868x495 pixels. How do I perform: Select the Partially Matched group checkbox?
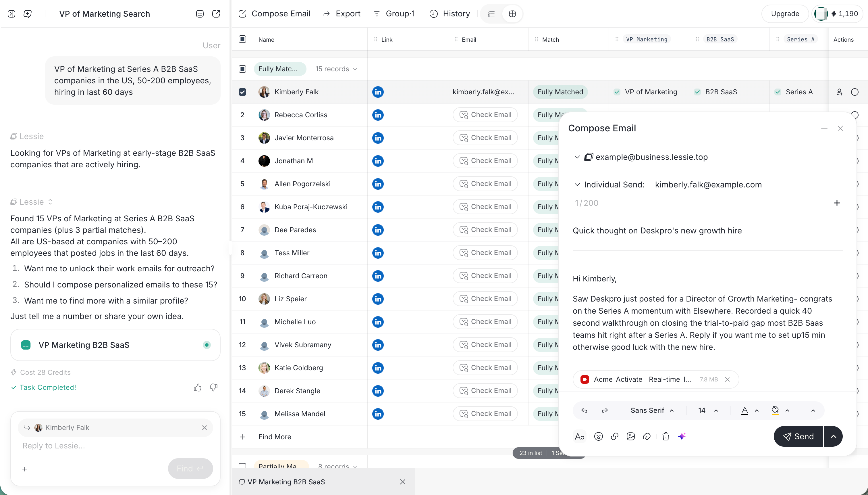pos(242,466)
